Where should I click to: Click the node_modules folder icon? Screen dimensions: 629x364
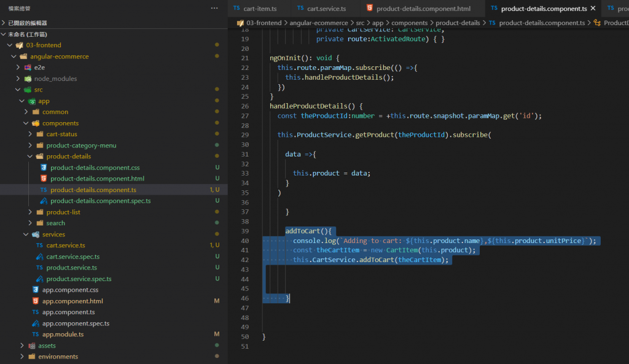pos(28,79)
